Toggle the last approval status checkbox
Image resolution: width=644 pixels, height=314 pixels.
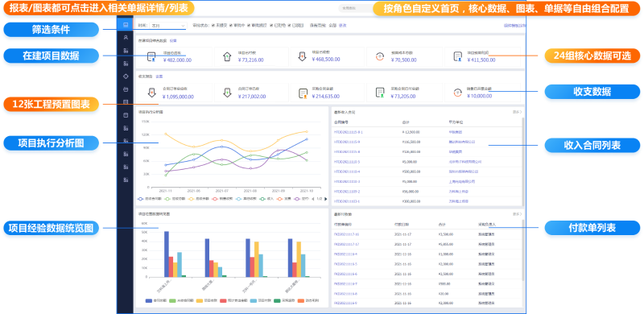[x=290, y=26]
